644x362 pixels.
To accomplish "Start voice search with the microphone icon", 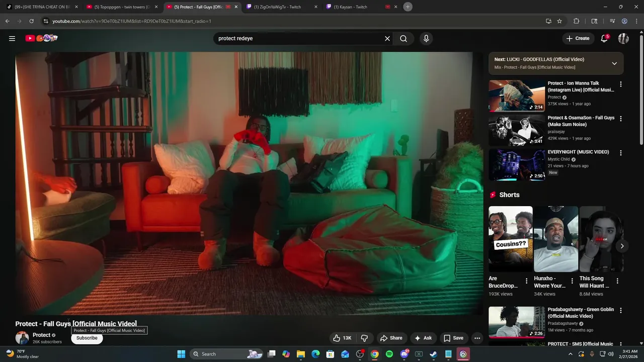I will tap(426, 39).
